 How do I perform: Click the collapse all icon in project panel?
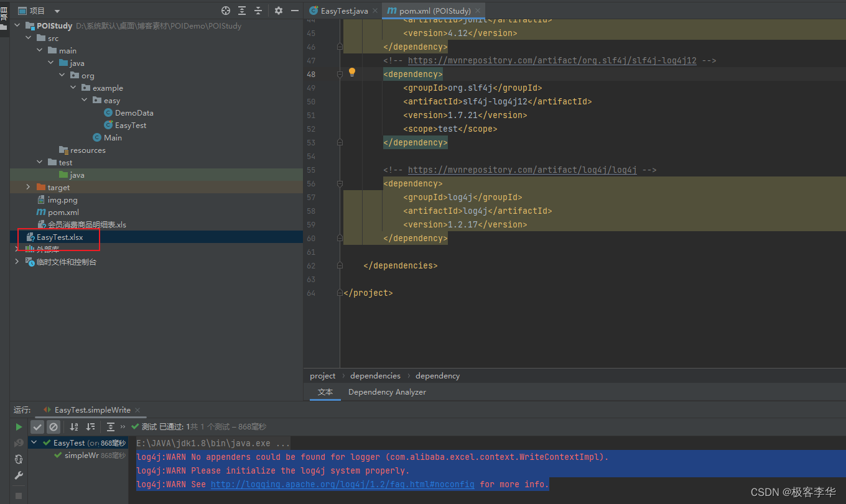coord(258,11)
